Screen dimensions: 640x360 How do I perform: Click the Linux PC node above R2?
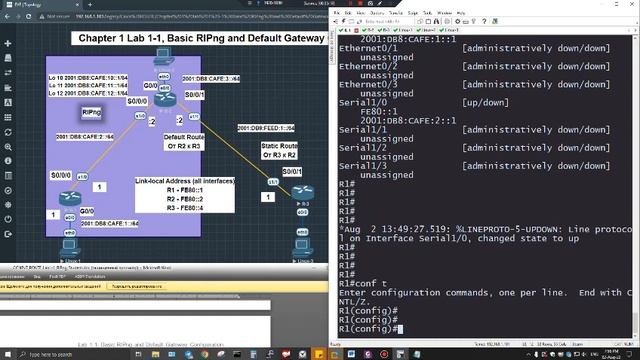click(163, 56)
